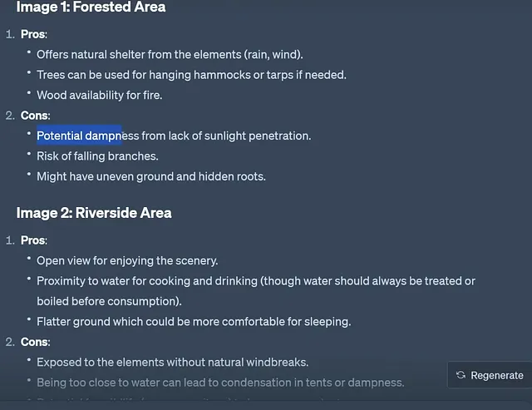Click the 'Pros:' label under Forested Area
Viewport: 532px width, 410px height.
click(34, 34)
